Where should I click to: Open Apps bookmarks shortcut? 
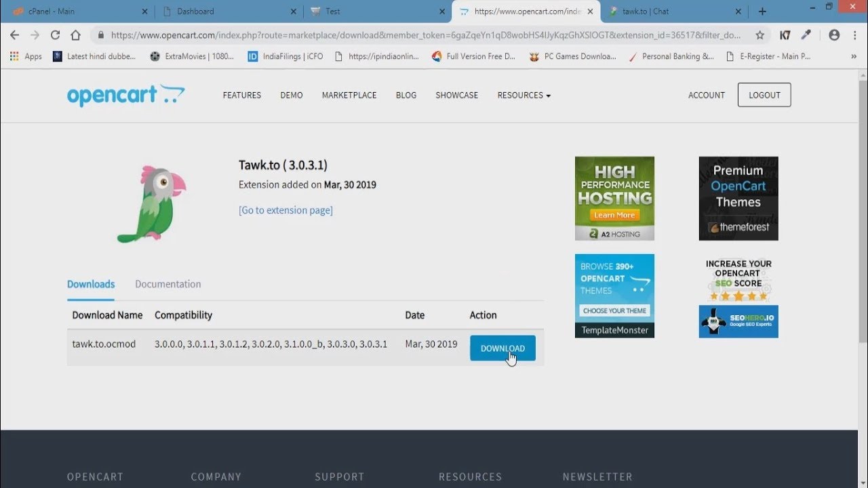click(x=26, y=56)
